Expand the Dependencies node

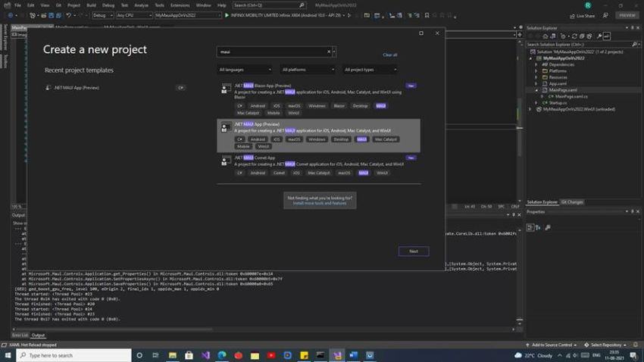(x=536, y=64)
